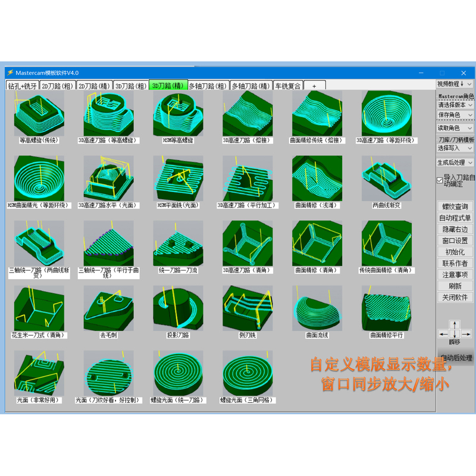The width and height of the screenshot is (476, 476).
Task: Open the 请选择版本 version dropdown
Action: pos(455,105)
